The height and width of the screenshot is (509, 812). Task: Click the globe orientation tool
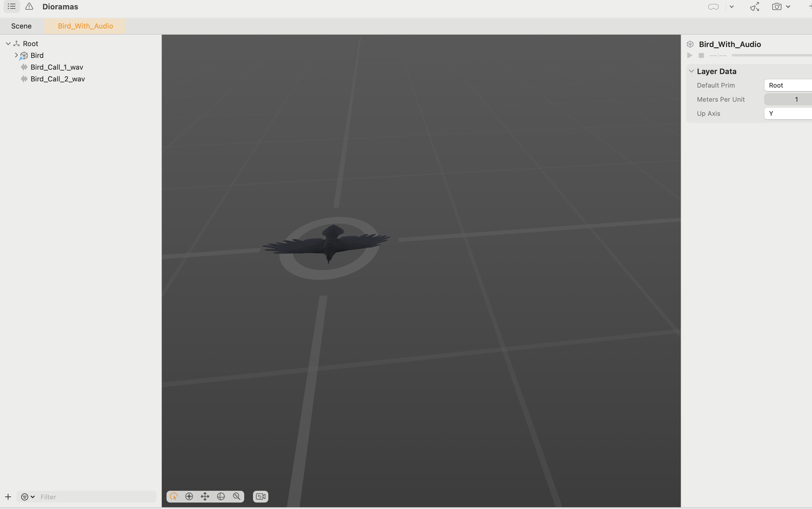[x=221, y=497]
